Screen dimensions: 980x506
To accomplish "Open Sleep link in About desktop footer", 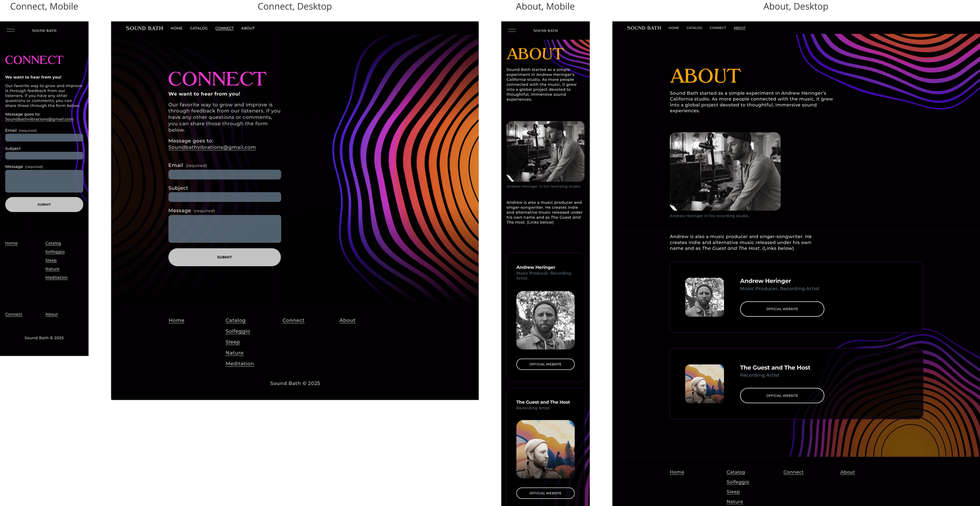I will (733, 492).
